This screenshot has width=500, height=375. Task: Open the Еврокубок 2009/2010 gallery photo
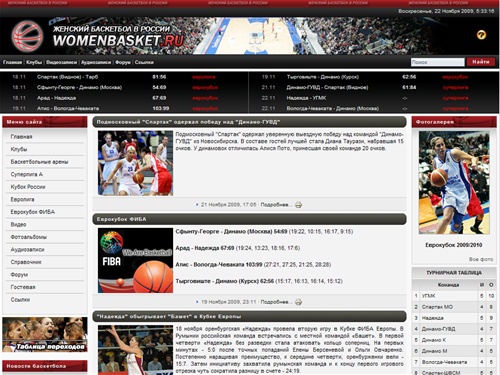[x=454, y=183]
